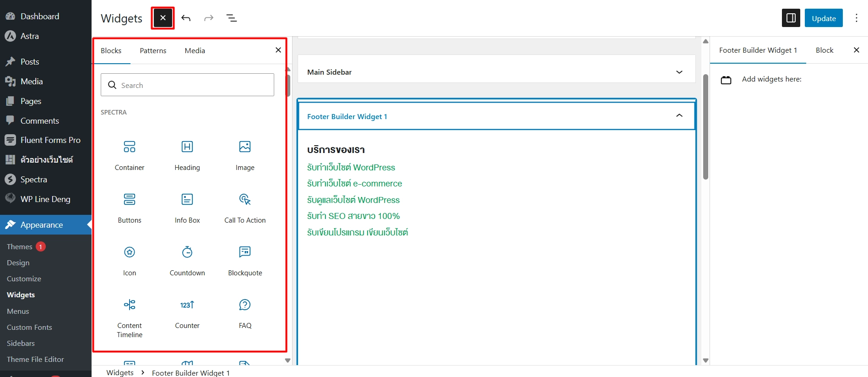Screen dimensions: 868x377
Task: Open the Widgets submenu link
Action: click(21, 295)
